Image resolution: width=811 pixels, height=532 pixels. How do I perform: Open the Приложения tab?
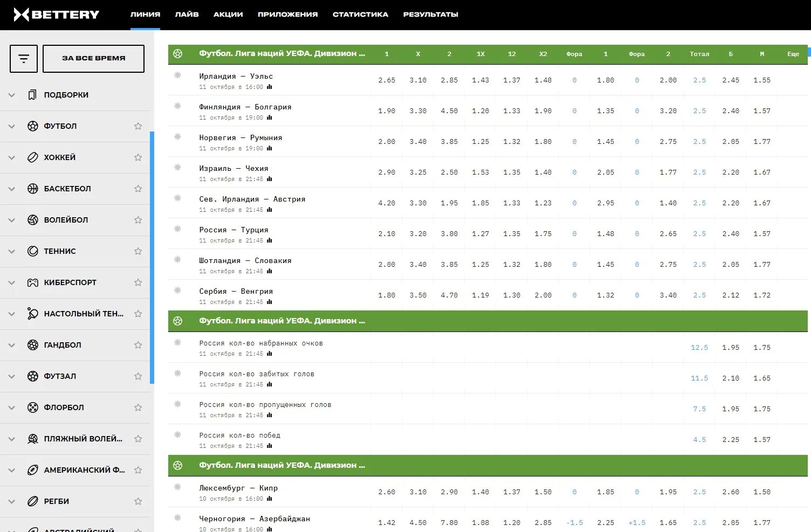pos(287,15)
